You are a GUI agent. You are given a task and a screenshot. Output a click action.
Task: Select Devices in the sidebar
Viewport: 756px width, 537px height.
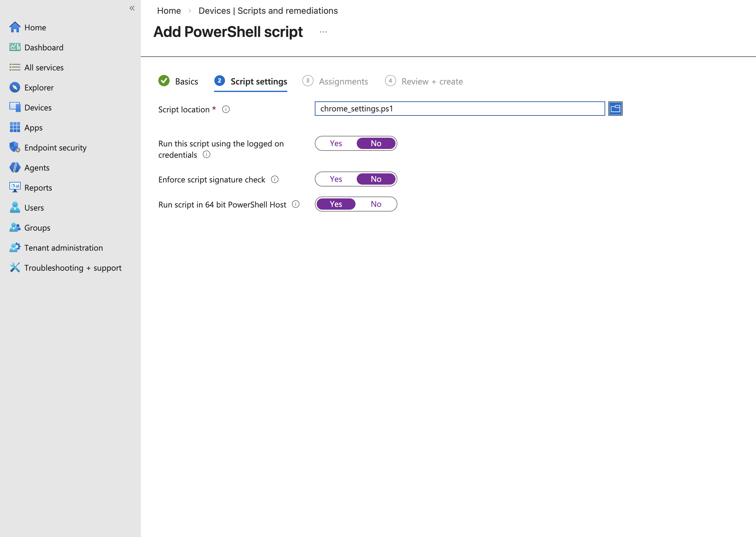click(x=38, y=107)
